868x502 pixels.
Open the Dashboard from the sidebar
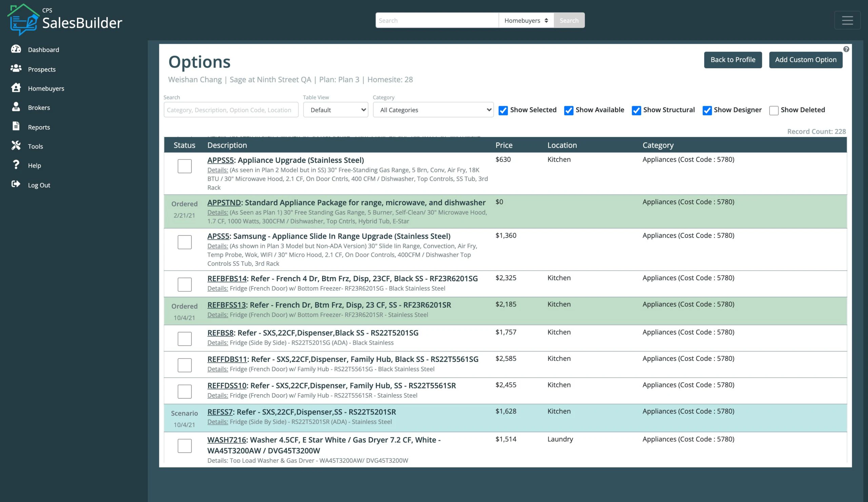pos(16,49)
